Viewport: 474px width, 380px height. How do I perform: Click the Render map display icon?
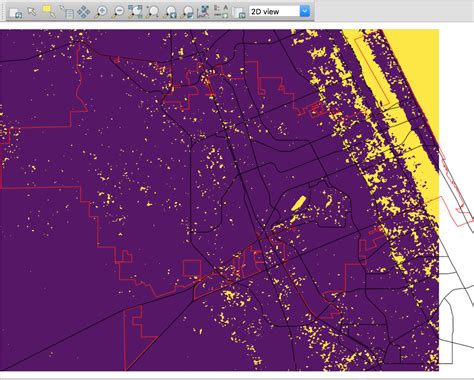15,12
